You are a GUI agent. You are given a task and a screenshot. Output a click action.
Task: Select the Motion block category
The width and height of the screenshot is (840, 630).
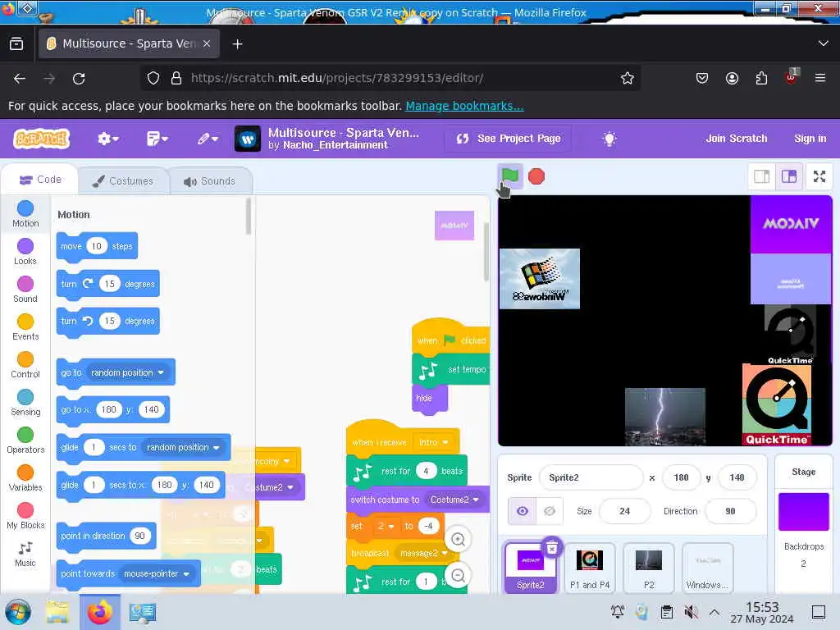point(25,214)
